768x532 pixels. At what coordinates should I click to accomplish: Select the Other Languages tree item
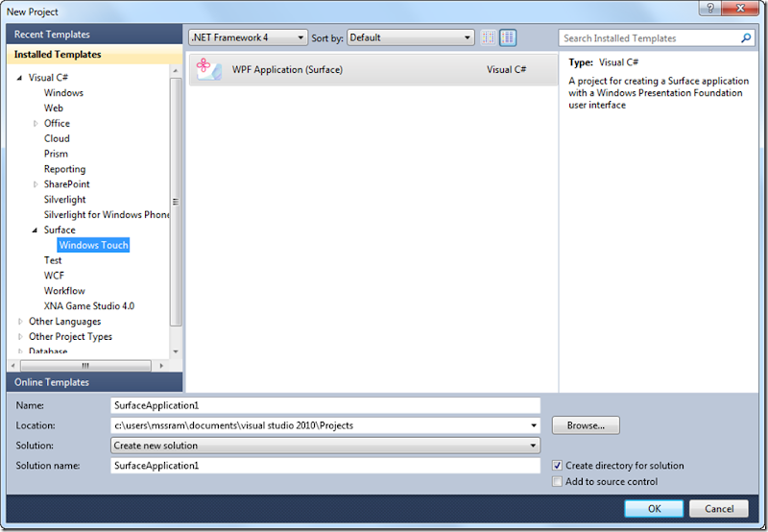point(64,322)
